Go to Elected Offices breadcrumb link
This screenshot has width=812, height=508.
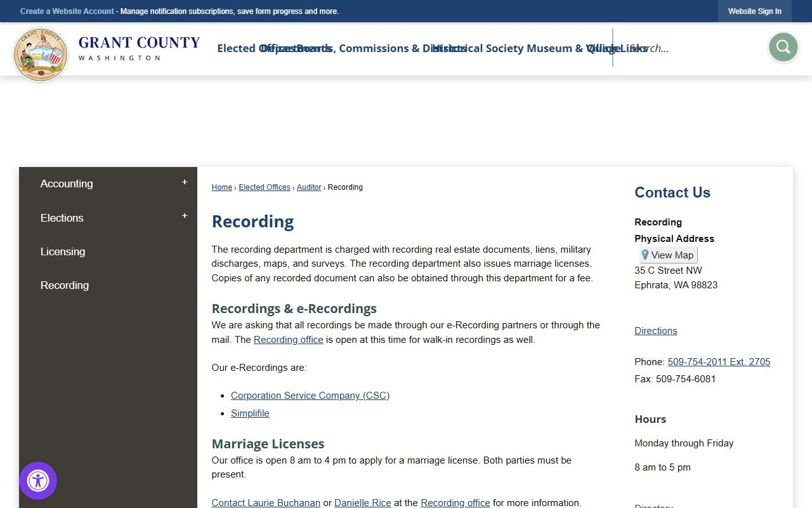pyautogui.click(x=265, y=187)
